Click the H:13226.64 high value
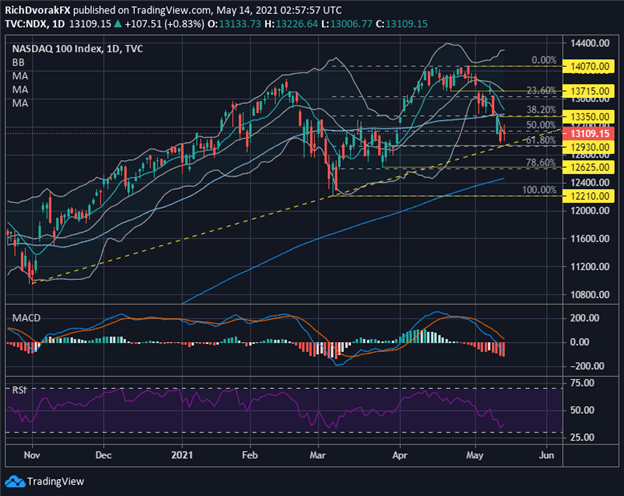 (291, 24)
